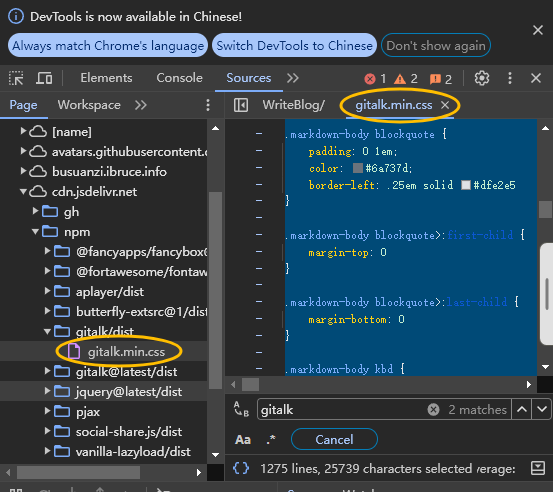The width and height of the screenshot is (553, 492).
Task: Click the coverage drawer icon in status bar
Action: coord(538,468)
